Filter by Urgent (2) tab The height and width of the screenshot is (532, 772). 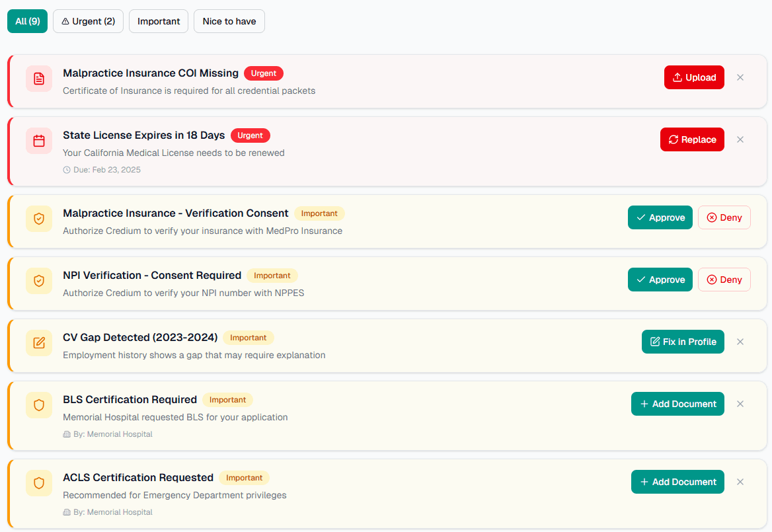point(88,21)
